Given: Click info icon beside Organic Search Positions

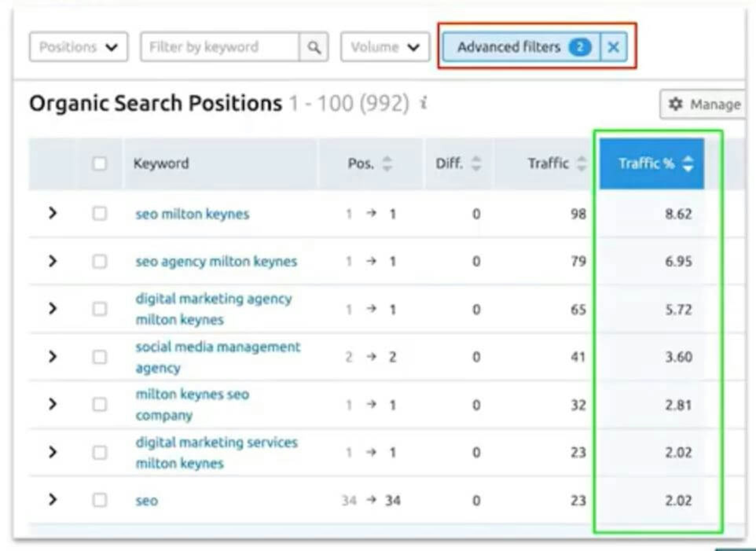Looking at the screenshot, I should coord(424,104).
